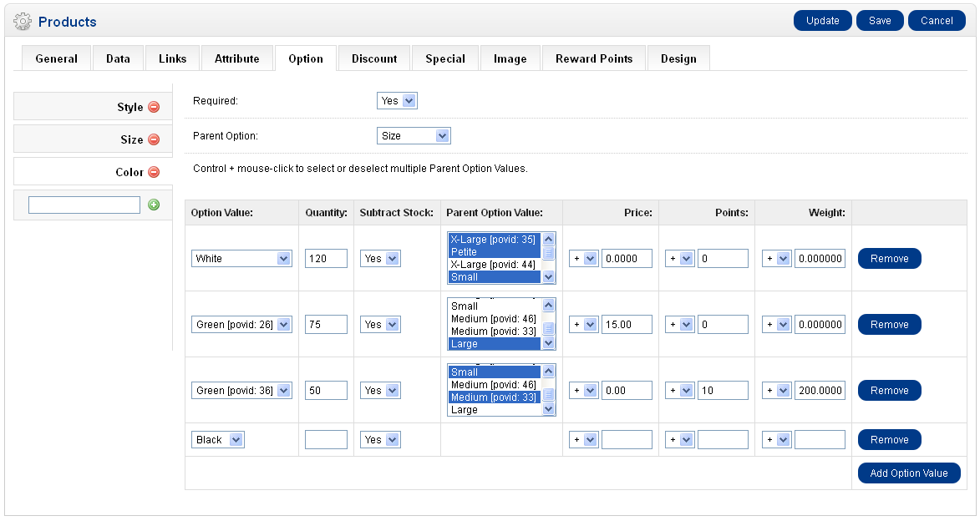The image size is (980, 521).
Task: Remove the Style option using its red icon
Action: pyautogui.click(x=154, y=107)
